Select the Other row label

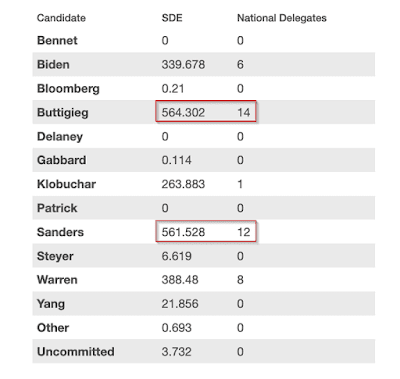tap(53, 328)
